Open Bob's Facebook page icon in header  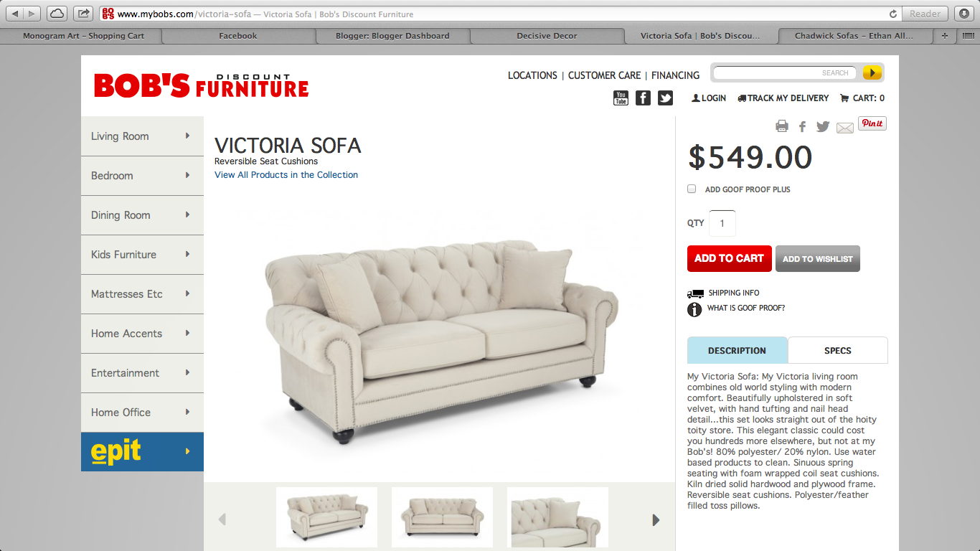[644, 98]
